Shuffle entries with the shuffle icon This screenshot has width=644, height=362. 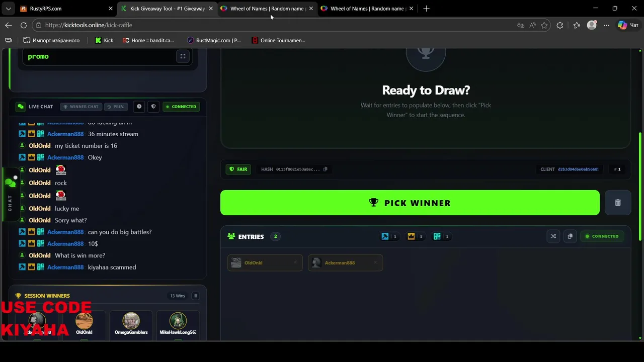[553, 236]
